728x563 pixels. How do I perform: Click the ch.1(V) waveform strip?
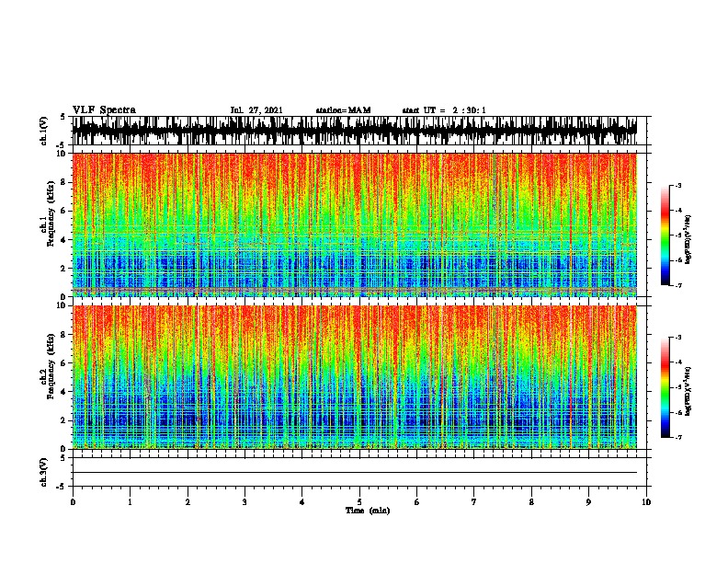pyautogui.click(x=354, y=131)
